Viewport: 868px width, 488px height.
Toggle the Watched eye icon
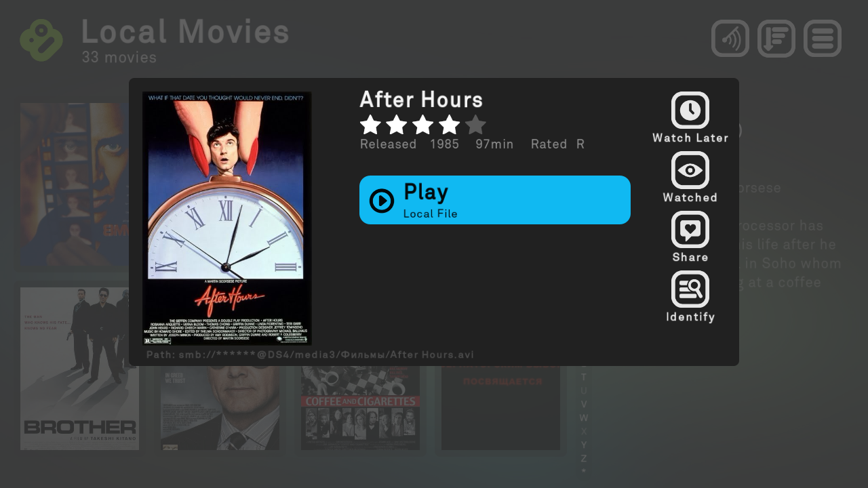[x=690, y=169]
